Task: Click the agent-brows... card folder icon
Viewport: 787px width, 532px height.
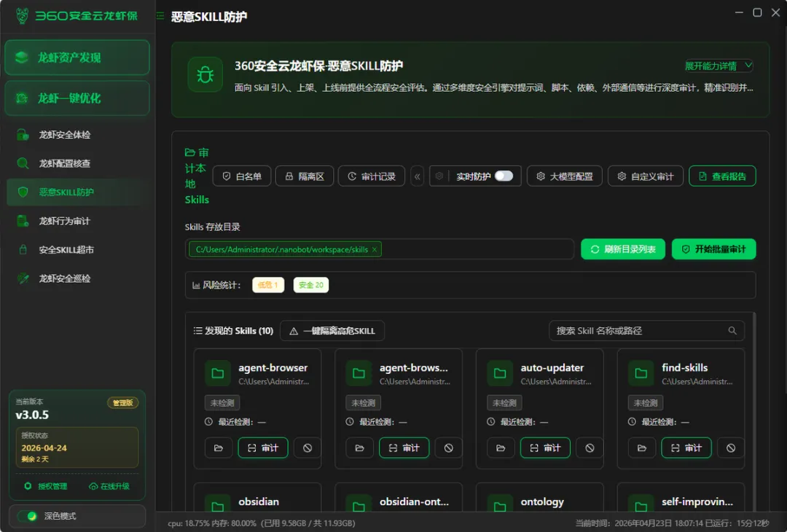Action: [x=359, y=373]
